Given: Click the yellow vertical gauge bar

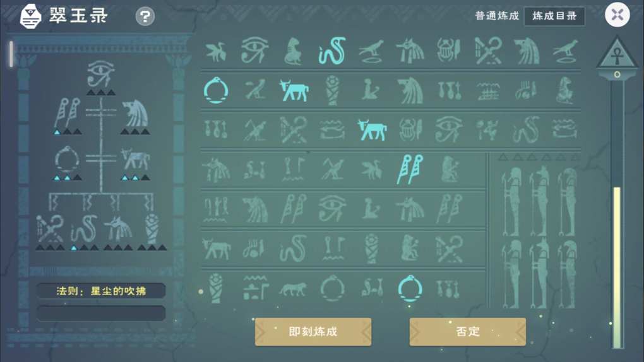Looking at the screenshot, I should point(617,267).
